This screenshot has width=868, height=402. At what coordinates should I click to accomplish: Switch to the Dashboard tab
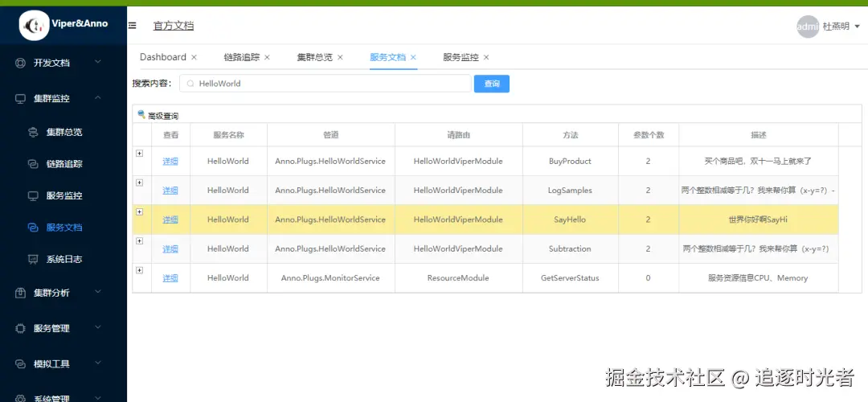pos(162,57)
